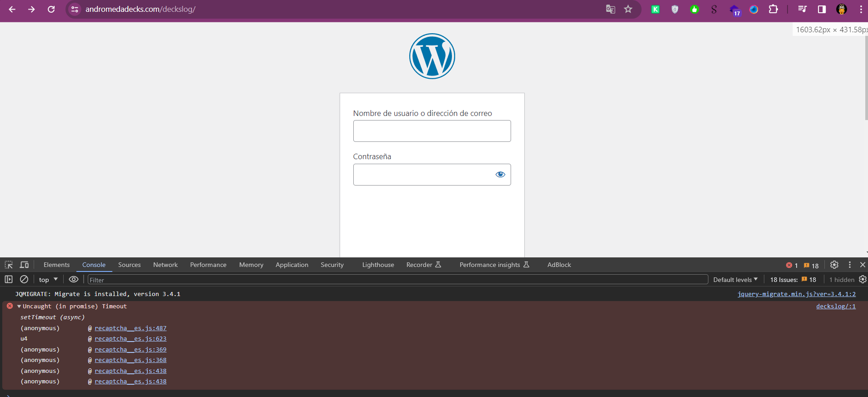Select the Application tab

(x=292, y=265)
